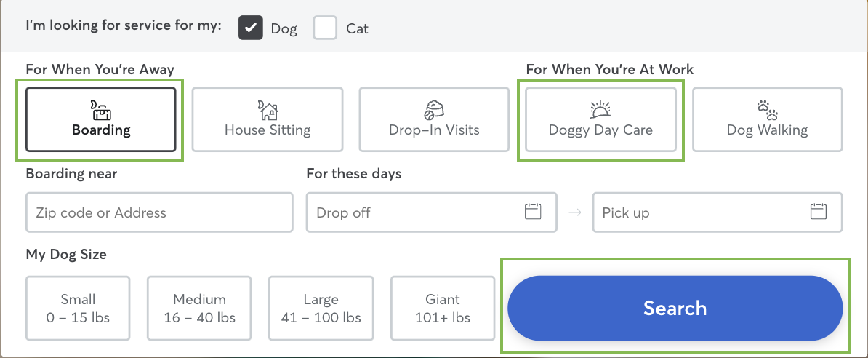
Task: Select Large 41 – 100 lbs dog size
Action: click(321, 308)
